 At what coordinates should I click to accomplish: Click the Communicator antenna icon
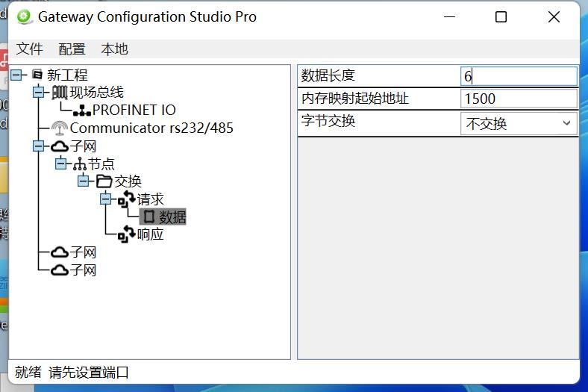[x=59, y=128]
